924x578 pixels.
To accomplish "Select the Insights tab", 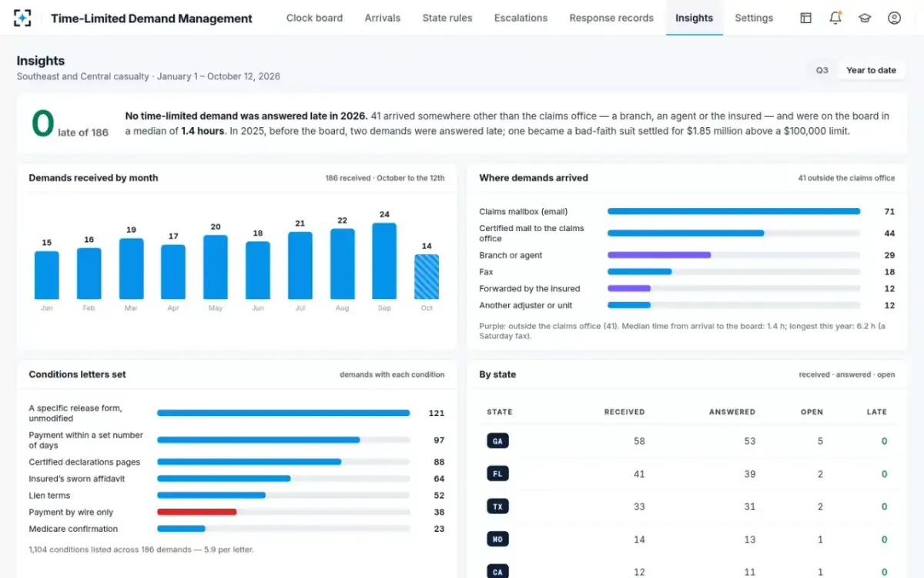I will point(694,18).
